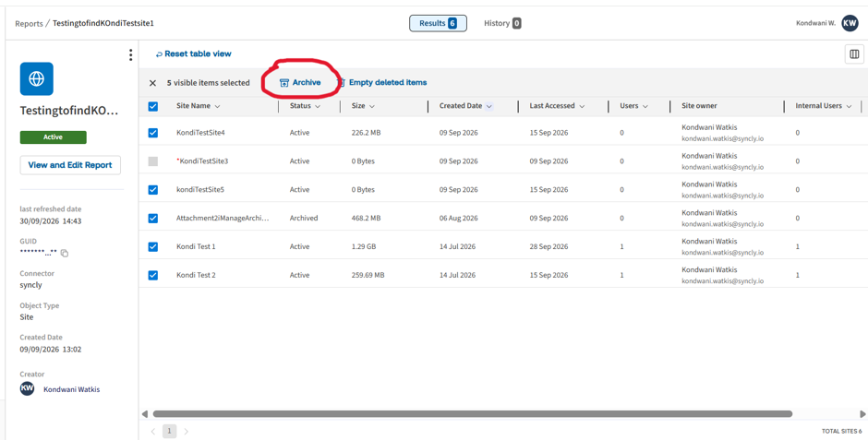Click the copy GUID icon
This screenshot has width=868, height=440.
click(x=65, y=253)
